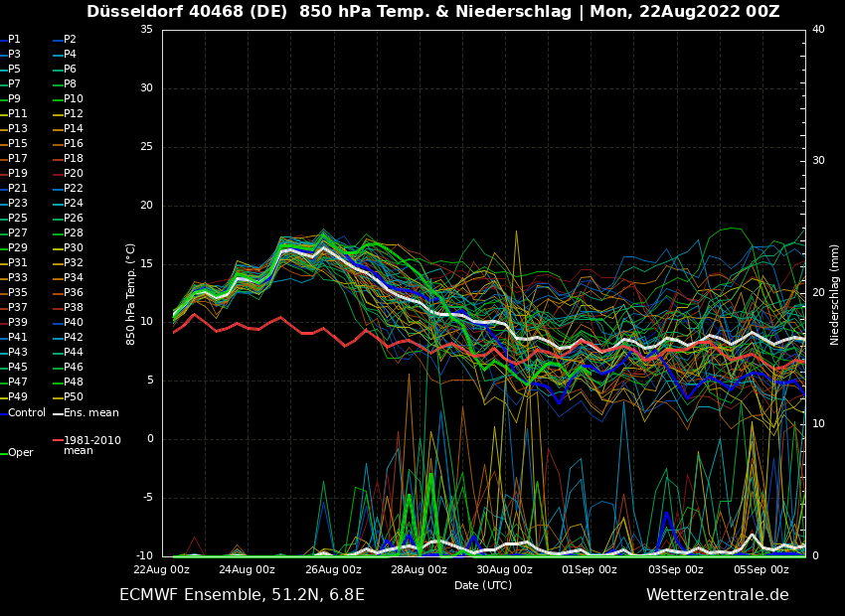
Task: Click the P25 legend label
Action: pyautogui.click(x=18, y=219)
